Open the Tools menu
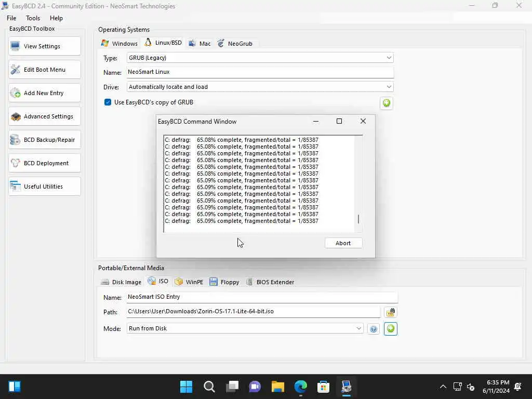This screenshot has width=532, height=399. 33,18
